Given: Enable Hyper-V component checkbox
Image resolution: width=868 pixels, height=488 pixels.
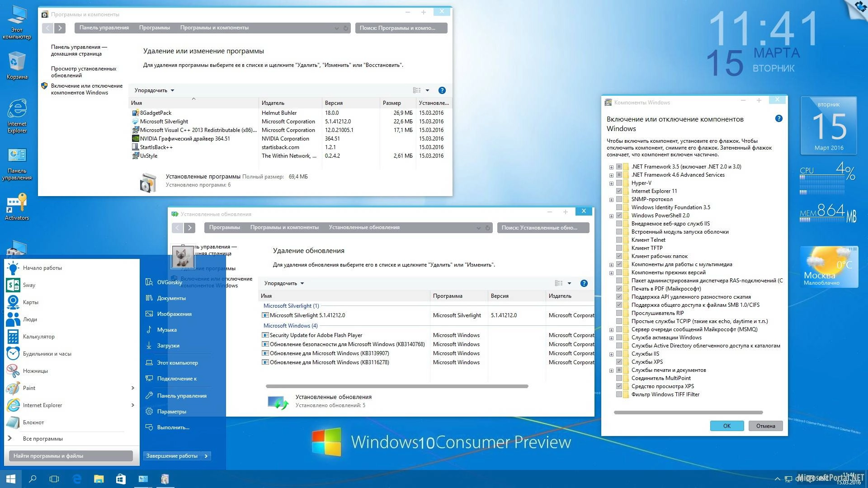Looking at the screenshot, I should (619, 183).
